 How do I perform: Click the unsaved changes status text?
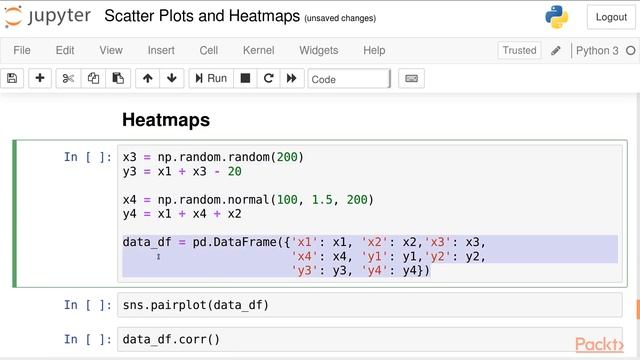340,18
